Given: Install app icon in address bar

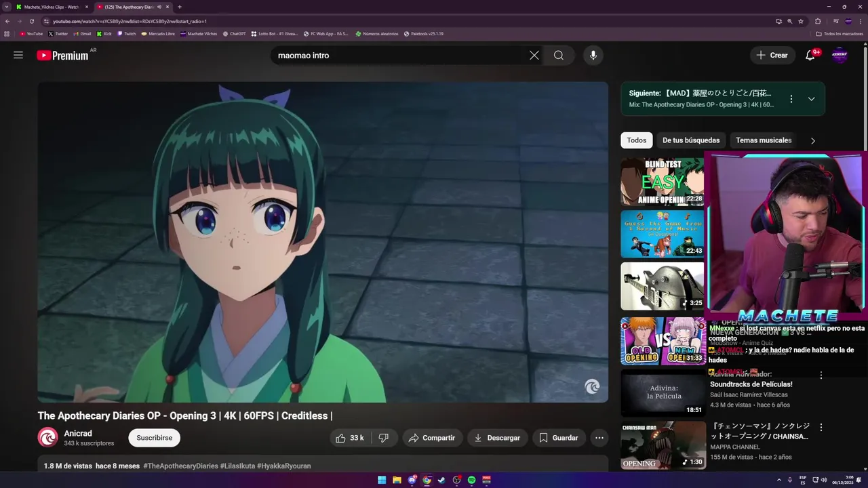Looking at the screenshot, I should click(778, 21).
